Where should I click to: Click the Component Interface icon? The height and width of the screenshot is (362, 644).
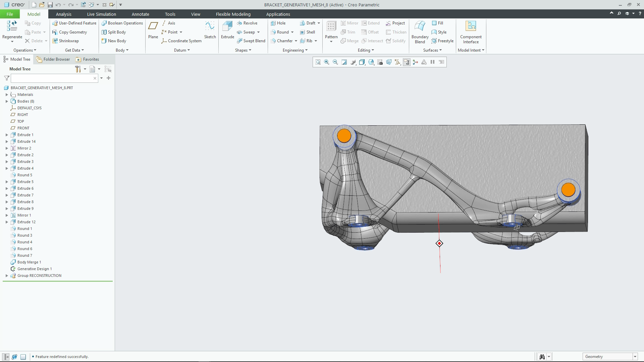click(x=471, y=32)
